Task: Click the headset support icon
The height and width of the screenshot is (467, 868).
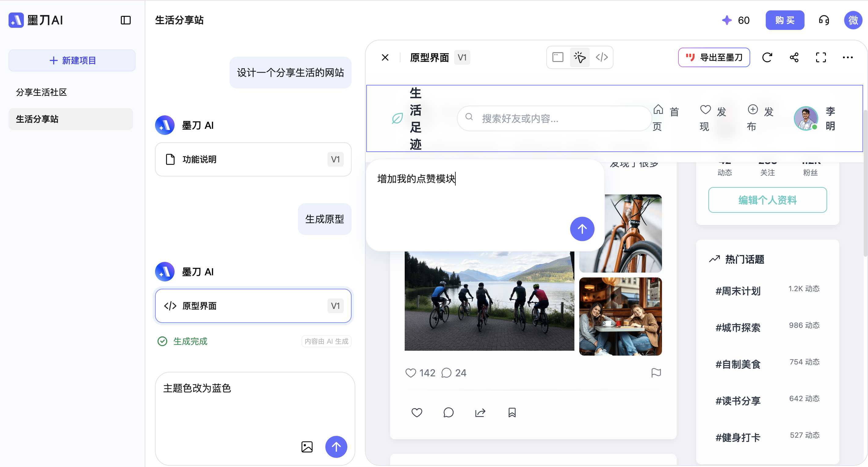Action: click(823, 20)
